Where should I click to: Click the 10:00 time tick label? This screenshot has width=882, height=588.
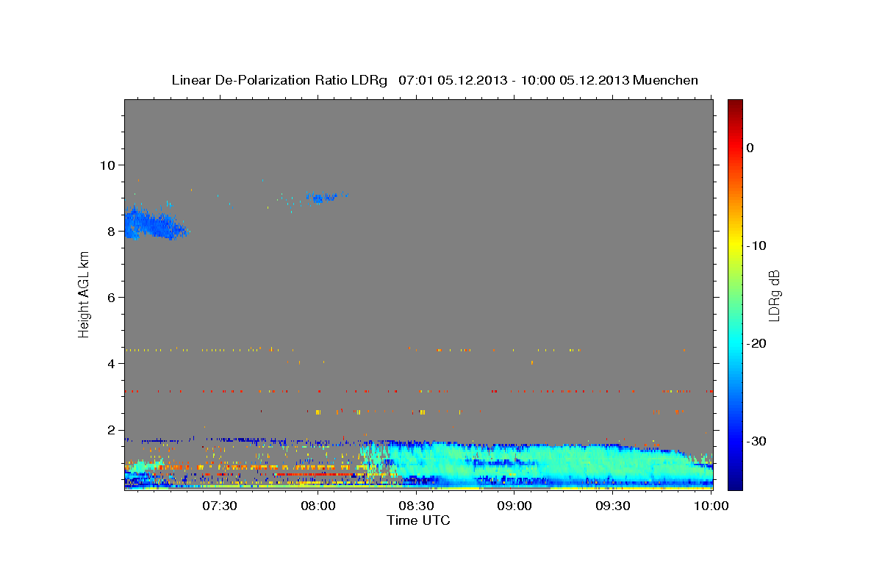711,506
